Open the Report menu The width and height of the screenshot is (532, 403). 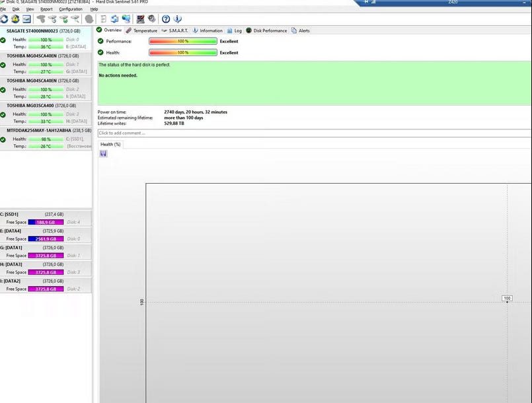click(x=46, y=9)
